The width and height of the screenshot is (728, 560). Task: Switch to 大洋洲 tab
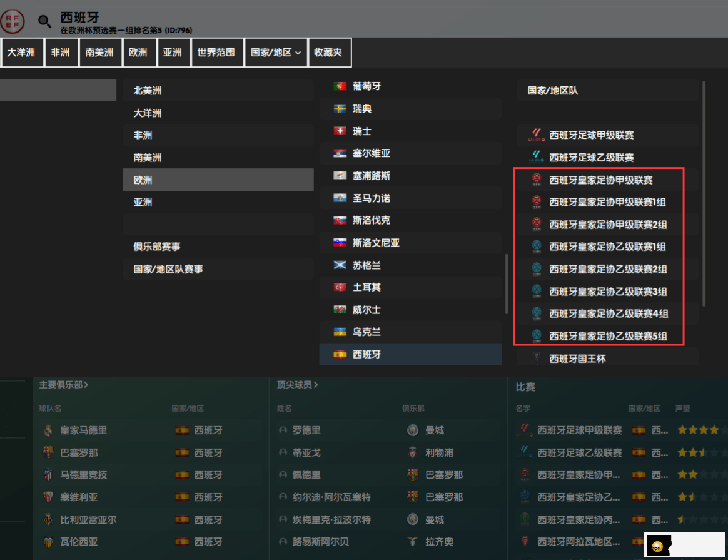click(21, 53)
